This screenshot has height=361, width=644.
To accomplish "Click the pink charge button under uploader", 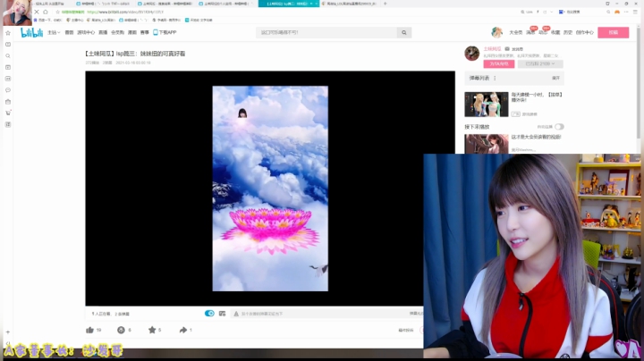I will (498, 64).
